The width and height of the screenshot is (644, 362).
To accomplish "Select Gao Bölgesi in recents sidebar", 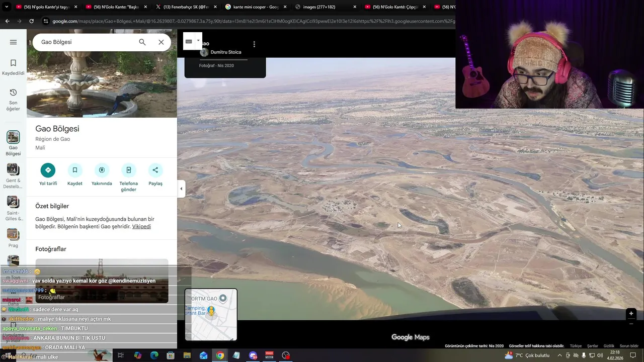I will coord(13,143).
